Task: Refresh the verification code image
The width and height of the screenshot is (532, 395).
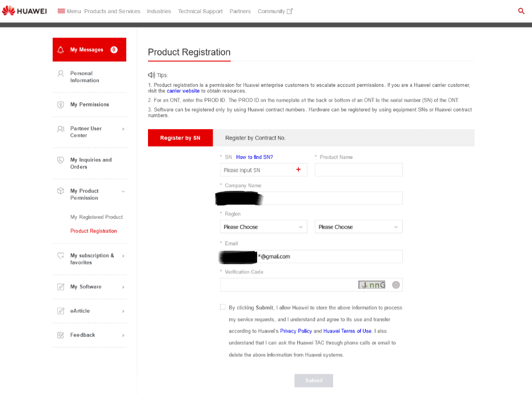Action: (396, 285)
